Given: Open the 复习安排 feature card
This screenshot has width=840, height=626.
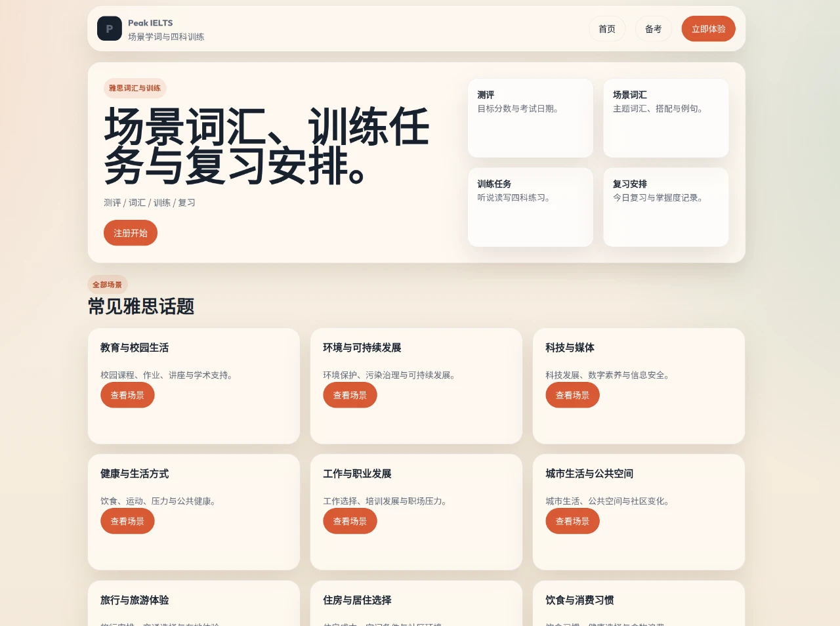Looking at the screenshot, I should tap(665, 207).
